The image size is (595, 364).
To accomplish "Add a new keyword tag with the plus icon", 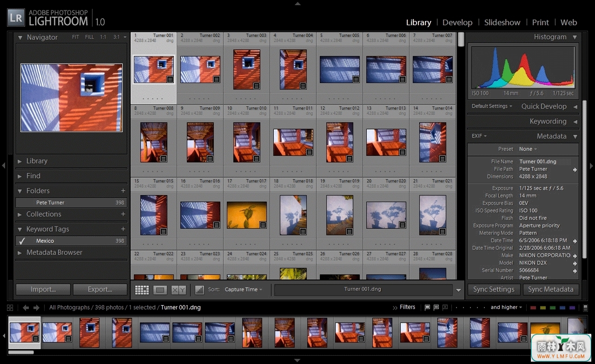I will pyautogui.click(x=123, y=229).
